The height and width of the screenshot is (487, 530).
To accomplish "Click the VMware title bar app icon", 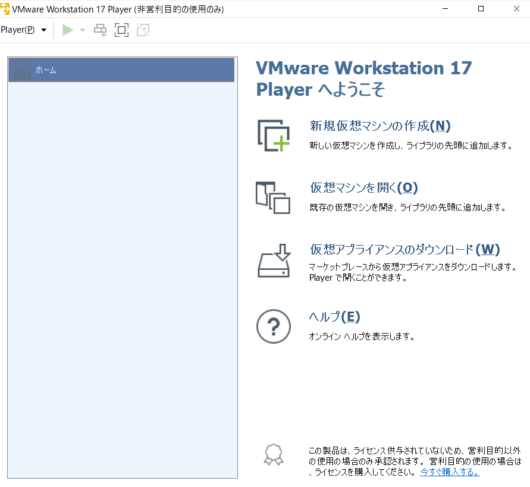I will 5,9.
